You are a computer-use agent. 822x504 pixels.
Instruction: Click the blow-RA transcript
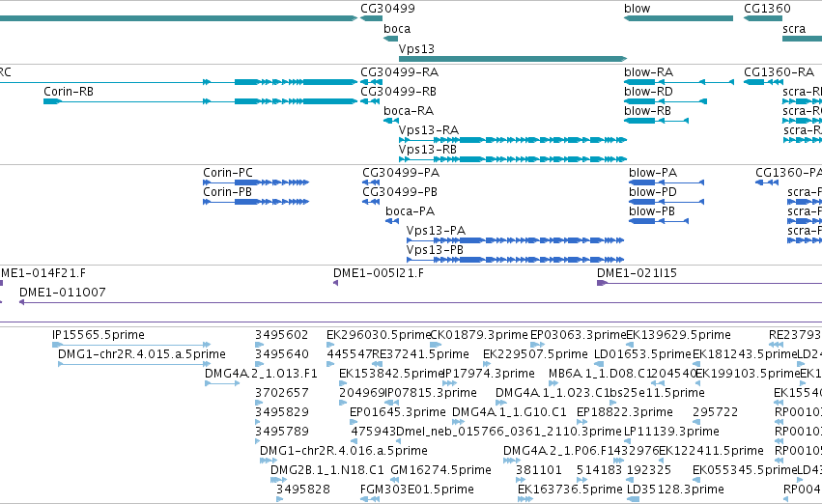pos(679,82)
